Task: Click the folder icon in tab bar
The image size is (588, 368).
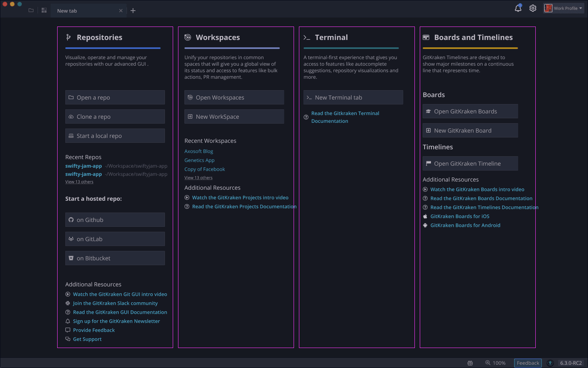Action: tap(31, 11)
